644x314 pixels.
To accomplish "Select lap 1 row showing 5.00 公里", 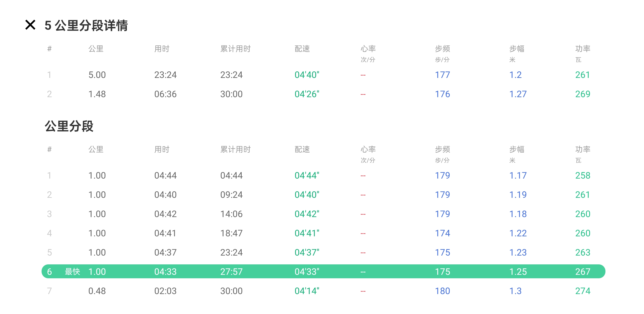I will point(97,75).
